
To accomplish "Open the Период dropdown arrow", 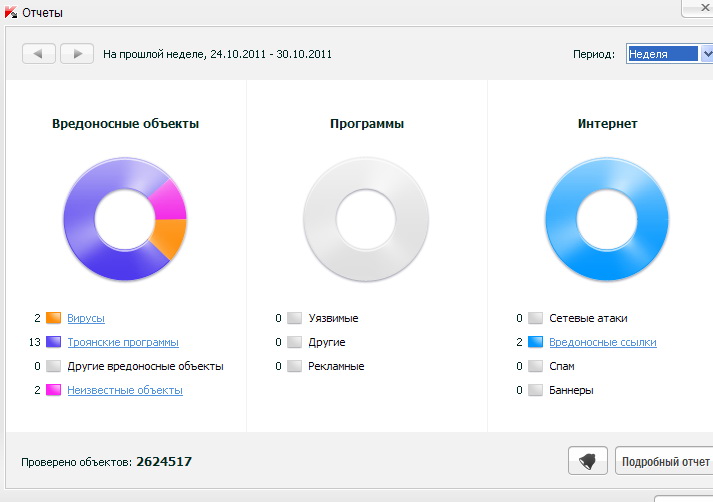I will [706, 54].
